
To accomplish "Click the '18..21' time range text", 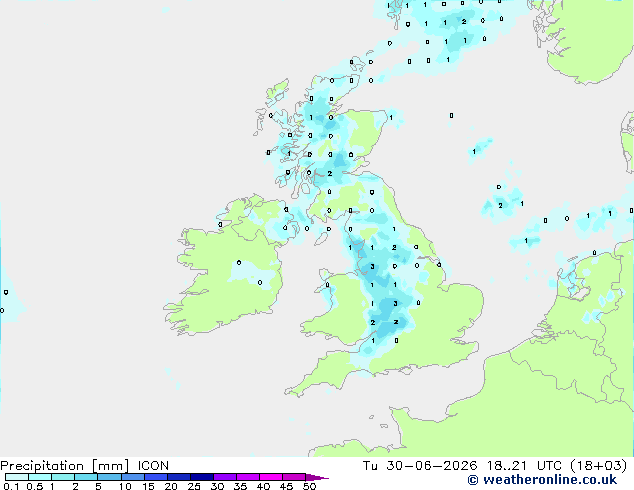I will tap(507, 466).
